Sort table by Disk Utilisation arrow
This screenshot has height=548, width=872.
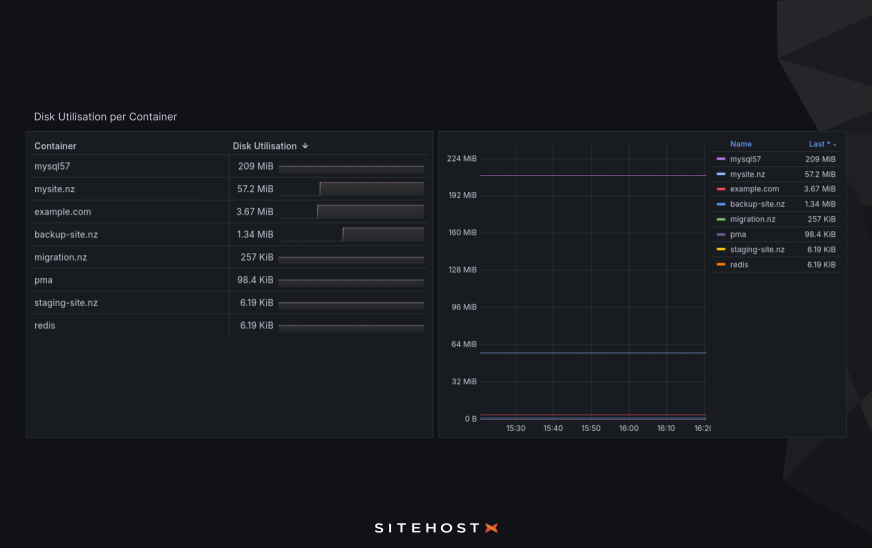click(305, 146)
